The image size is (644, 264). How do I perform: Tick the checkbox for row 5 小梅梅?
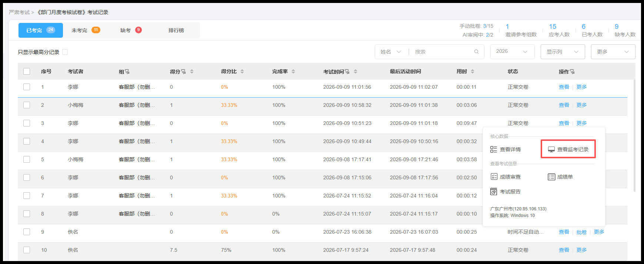tap(27, 159)
